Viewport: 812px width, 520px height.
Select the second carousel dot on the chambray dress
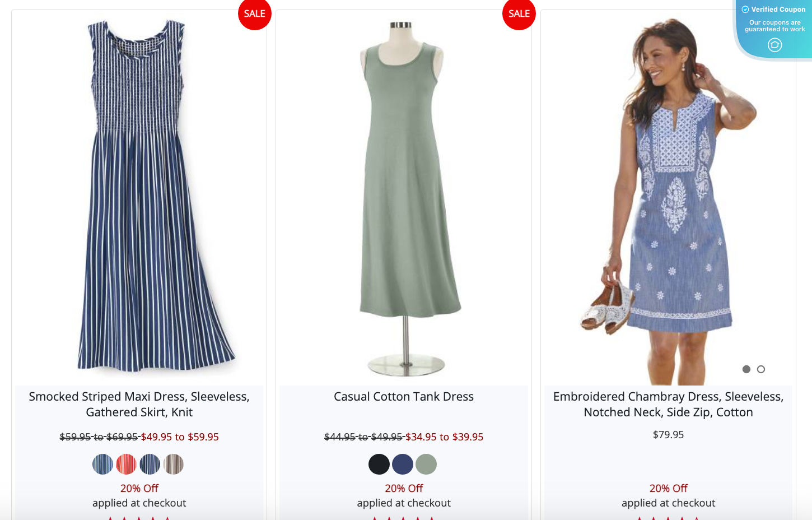pos(762,369)
